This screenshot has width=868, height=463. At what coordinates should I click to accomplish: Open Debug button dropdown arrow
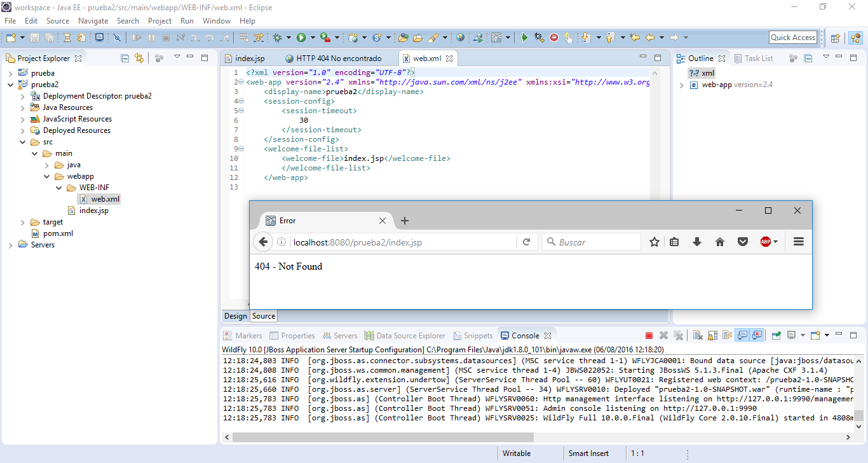coord(288,38)
